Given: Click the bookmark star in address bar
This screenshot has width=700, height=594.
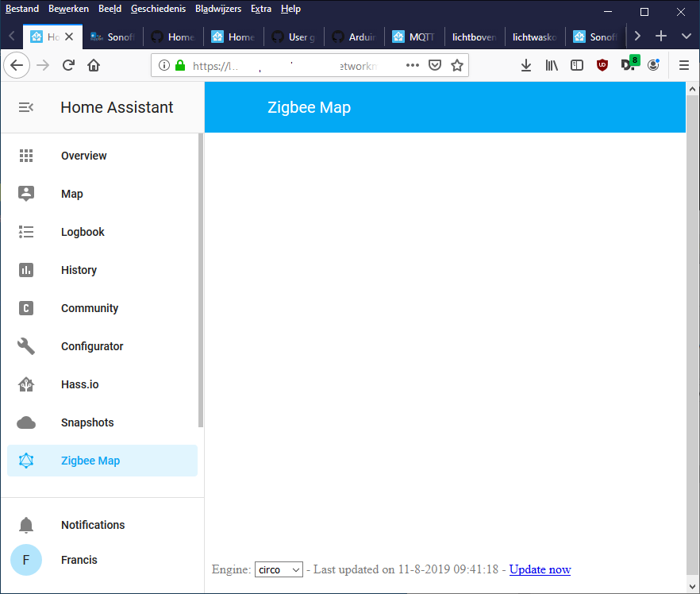Looking at the screenshot, I should pos(457,66).
